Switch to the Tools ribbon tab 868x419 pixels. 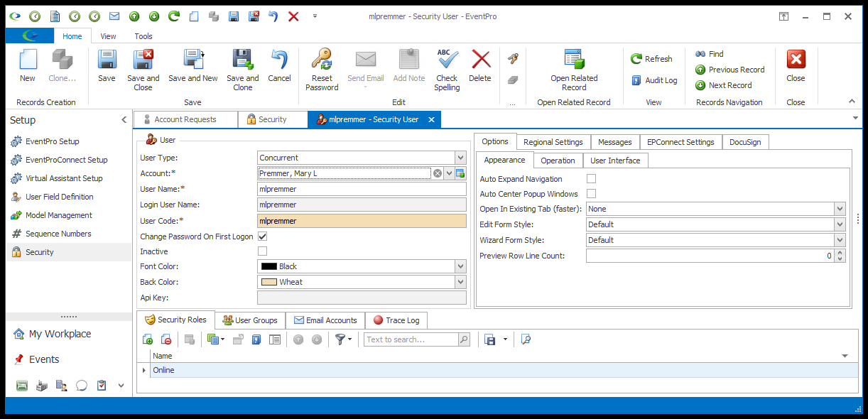[x=143, y=36]
